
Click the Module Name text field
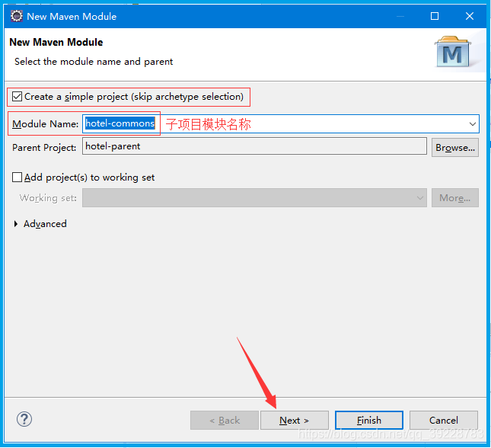click(x=281, y=124)
